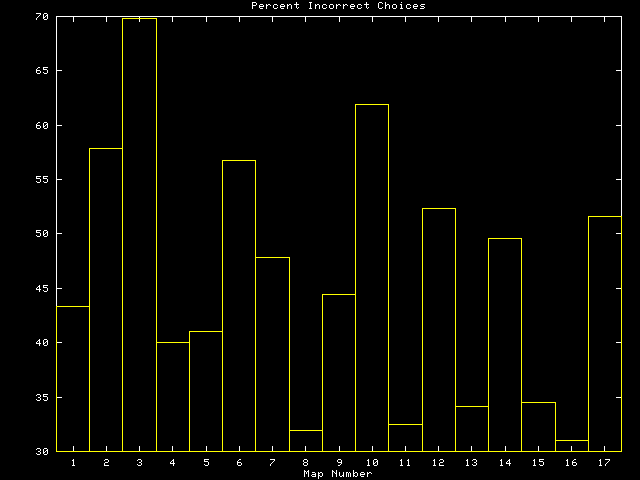Click the x-axis label 3
640x480 pixels.
point(140,462)
